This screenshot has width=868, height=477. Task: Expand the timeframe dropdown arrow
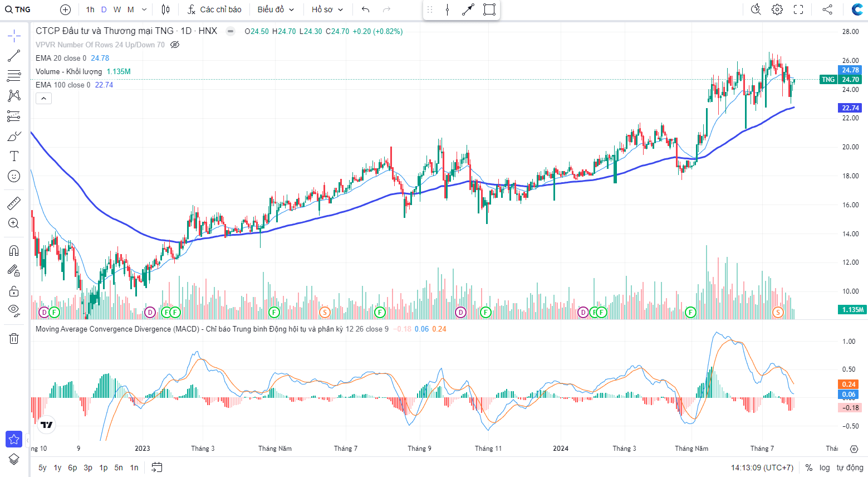(144, 9)
